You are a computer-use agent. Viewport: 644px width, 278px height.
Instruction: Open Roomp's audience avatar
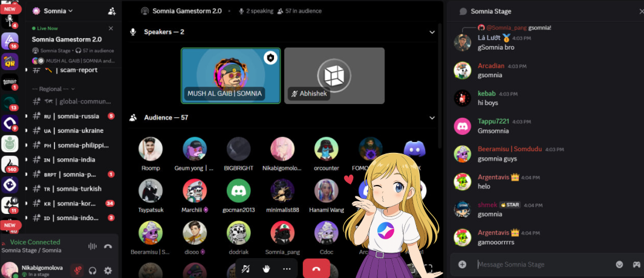(x=151, y=149)
